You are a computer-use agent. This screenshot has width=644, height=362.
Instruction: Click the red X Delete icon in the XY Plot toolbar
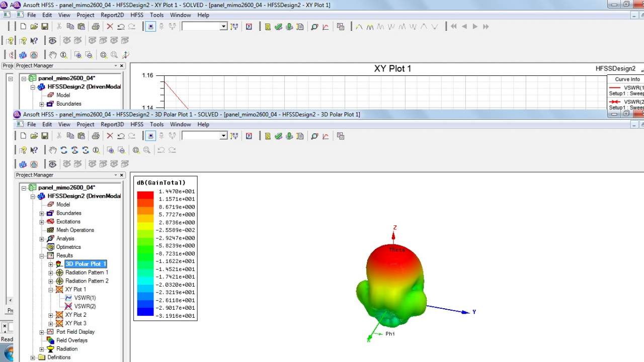click(x=110, y=27)
